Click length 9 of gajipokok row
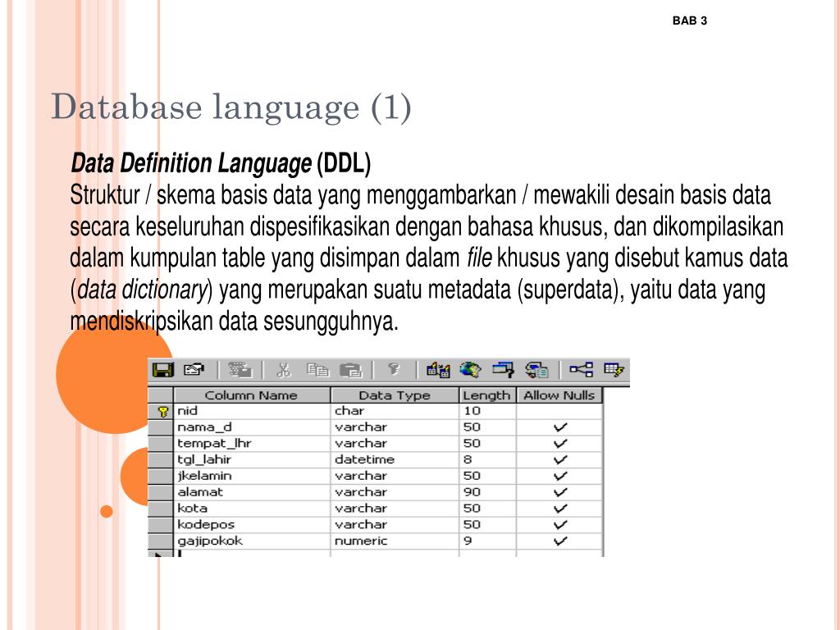The width and height of the screenshot is (840, 630). tap(487, 541)
